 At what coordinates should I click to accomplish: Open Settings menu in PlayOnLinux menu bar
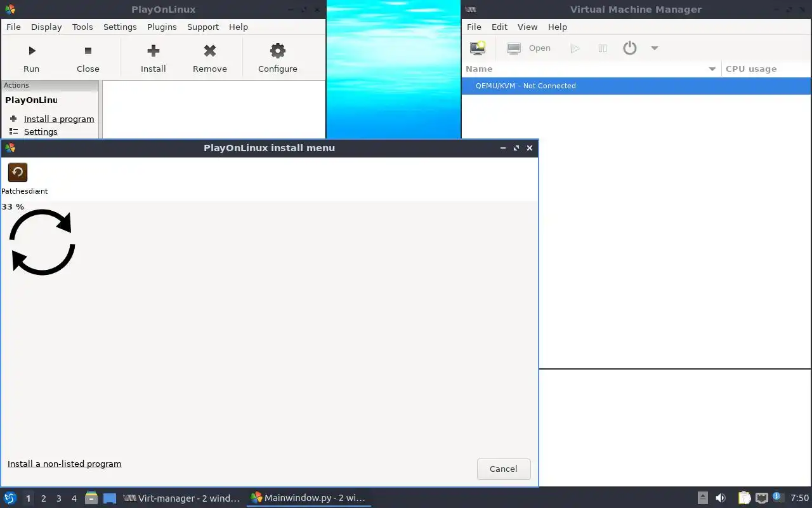[120, 27]
